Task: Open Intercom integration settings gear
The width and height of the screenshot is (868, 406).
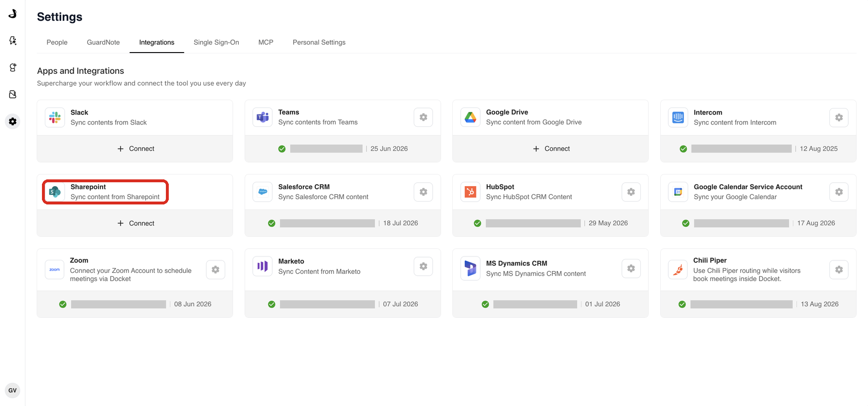Action: [839, 118]
